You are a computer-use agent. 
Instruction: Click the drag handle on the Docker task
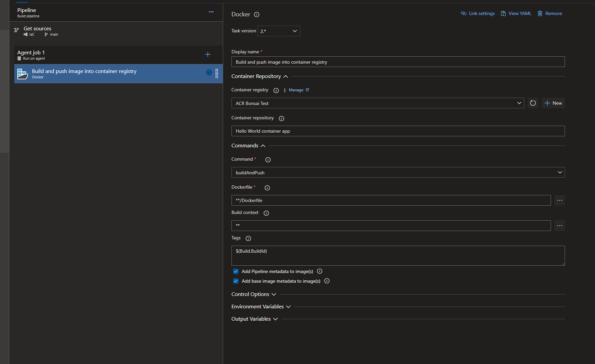click(x=217, y=73)
